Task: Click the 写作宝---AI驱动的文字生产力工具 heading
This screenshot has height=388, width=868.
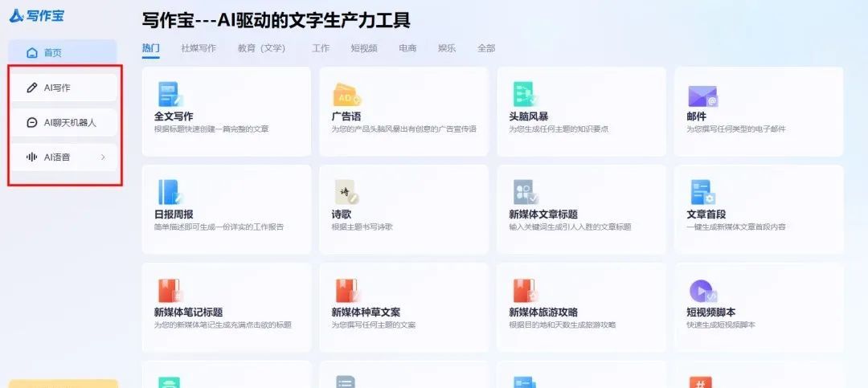Action: (x=276, y=20)
